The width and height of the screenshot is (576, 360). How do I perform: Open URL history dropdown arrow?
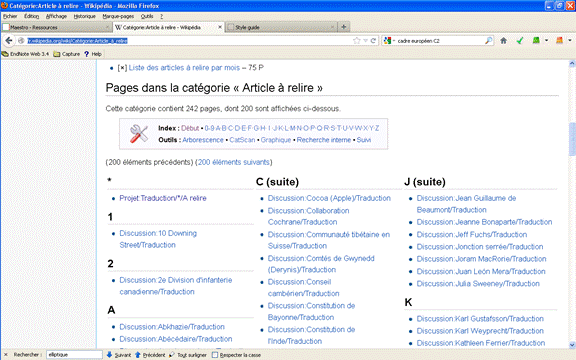click(366, 41)
